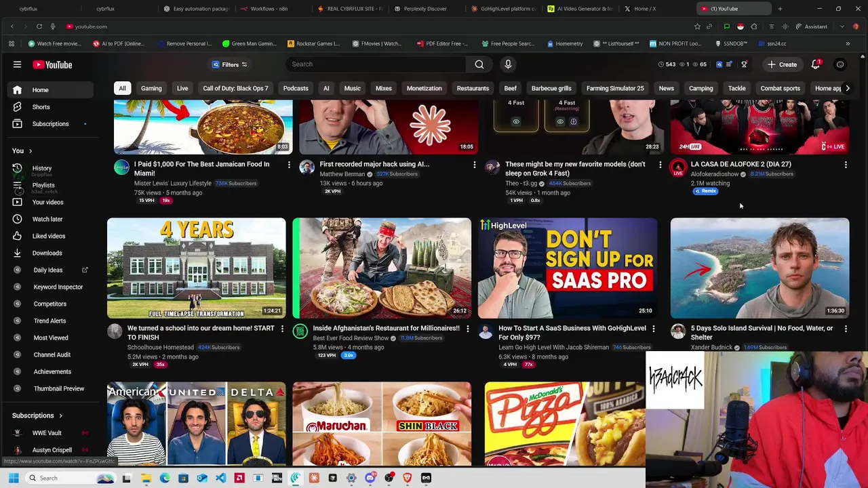Open Watch later in the sidebar

47,219
